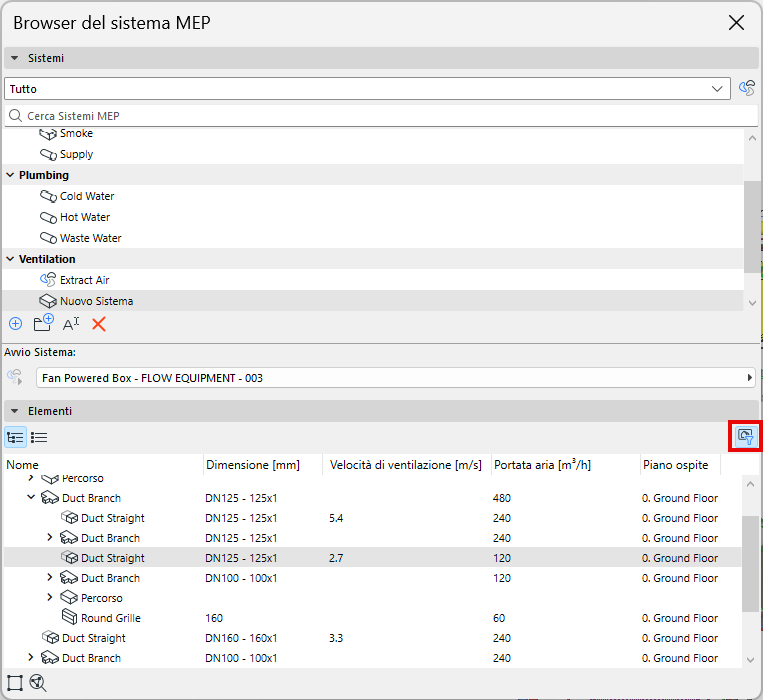Select Duct Straight DN160 row with velocity 3.3
Screen dimensions: 763x700
click(x=373, y=638)
